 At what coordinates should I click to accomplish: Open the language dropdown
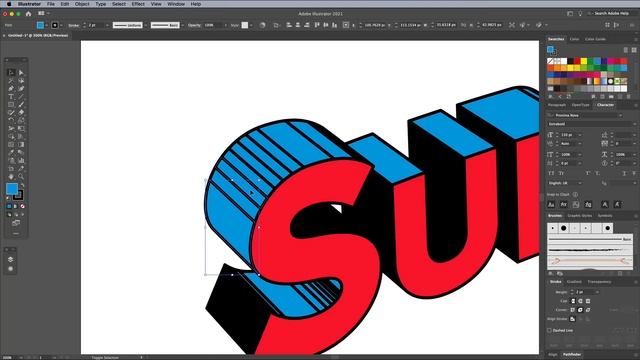(579, 183)
